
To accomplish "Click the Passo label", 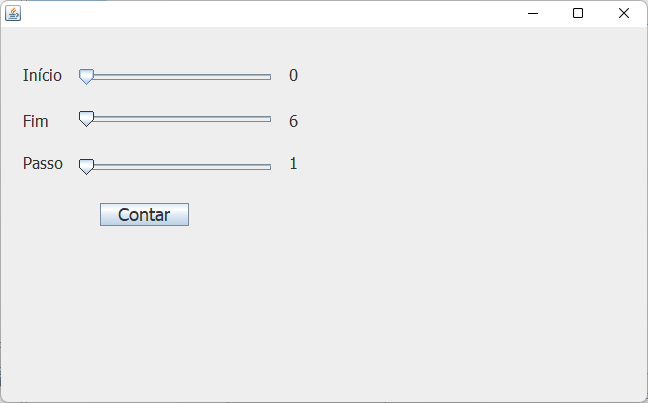I will pyautogui.click(x=43, y=164).
